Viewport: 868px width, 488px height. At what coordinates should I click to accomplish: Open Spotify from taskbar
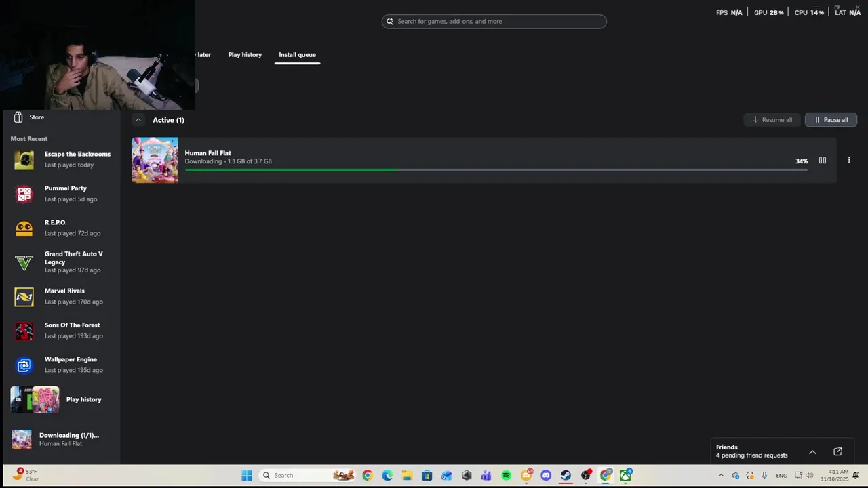506,475
